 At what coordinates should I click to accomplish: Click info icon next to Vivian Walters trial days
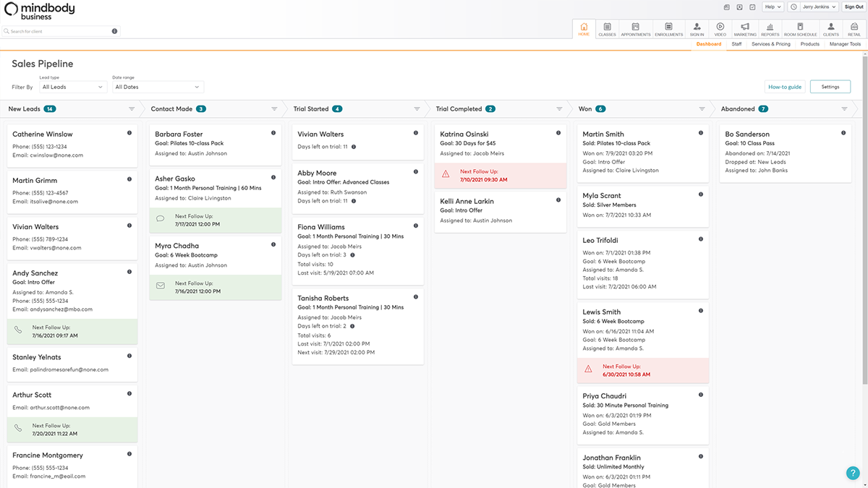[353, 147]
